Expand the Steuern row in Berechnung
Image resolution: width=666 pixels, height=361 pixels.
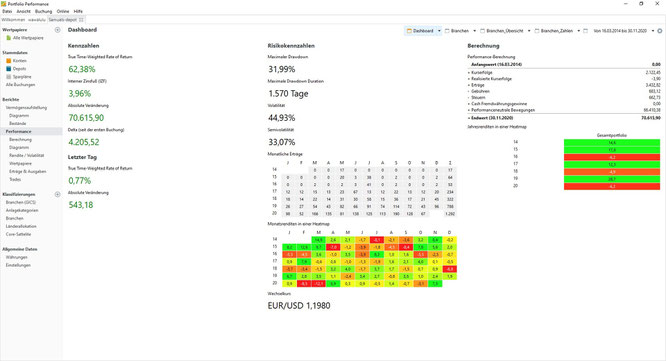pyautogui.click(x=469, y=97)
